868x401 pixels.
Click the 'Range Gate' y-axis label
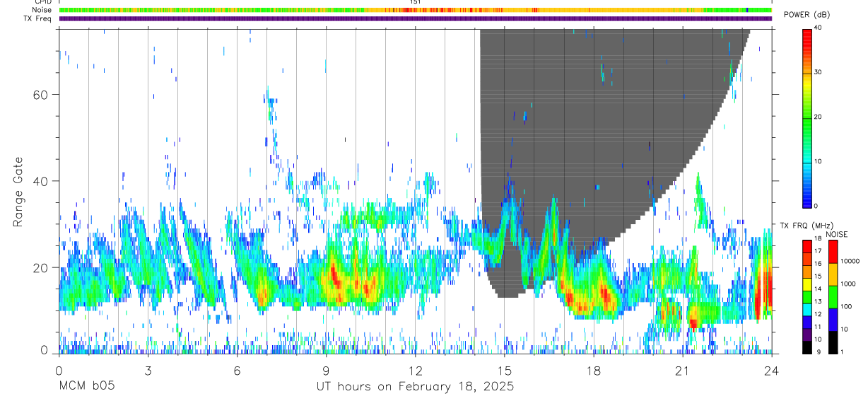tap(18, 191)
